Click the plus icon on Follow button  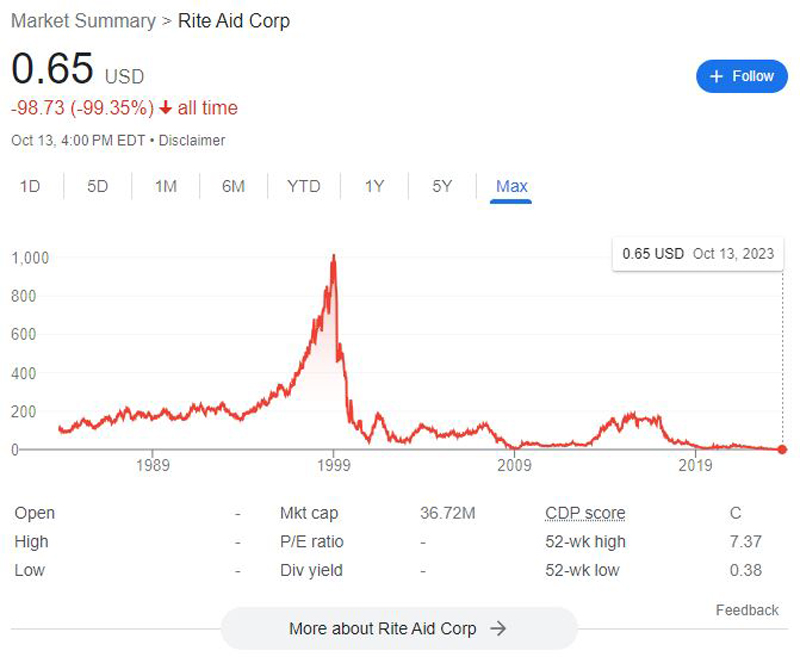click(x=716, y=77)
